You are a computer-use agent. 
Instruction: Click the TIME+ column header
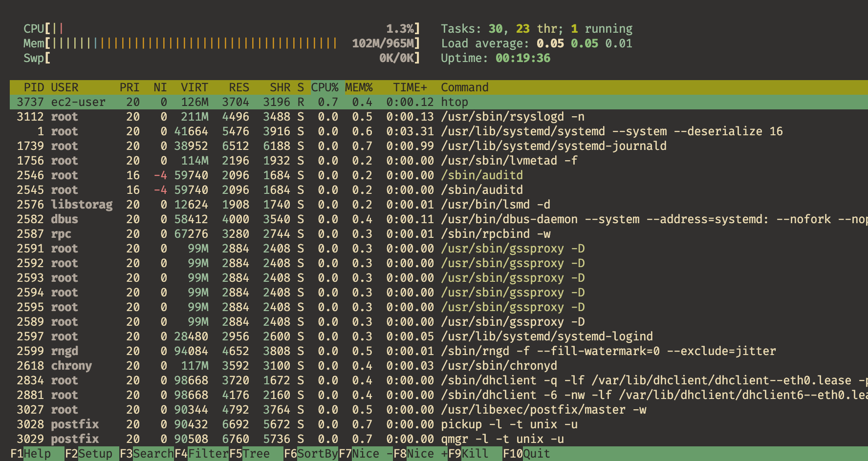[410, 87]
